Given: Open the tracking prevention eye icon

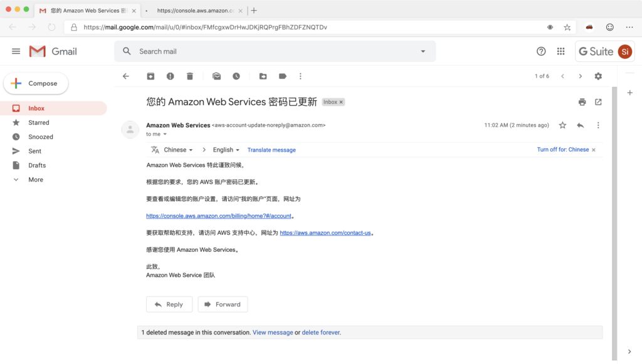Looking at the screenshot, I should click(x=550, y=28).
